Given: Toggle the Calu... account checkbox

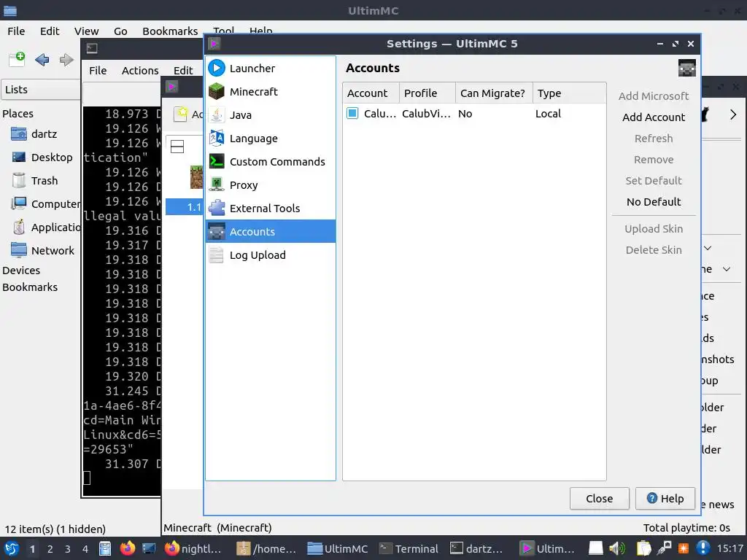Looking at the screenshot, I should pyautogui.click(x=352, y=113).
